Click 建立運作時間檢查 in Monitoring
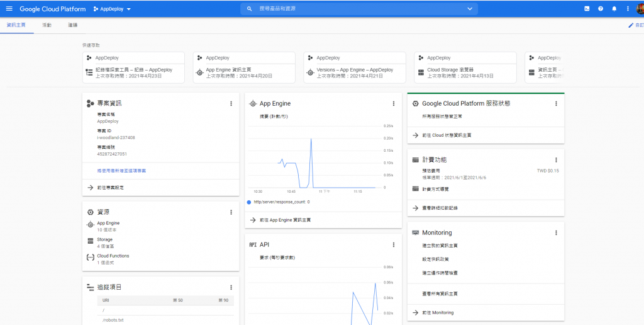 click(x=440, y=273)
